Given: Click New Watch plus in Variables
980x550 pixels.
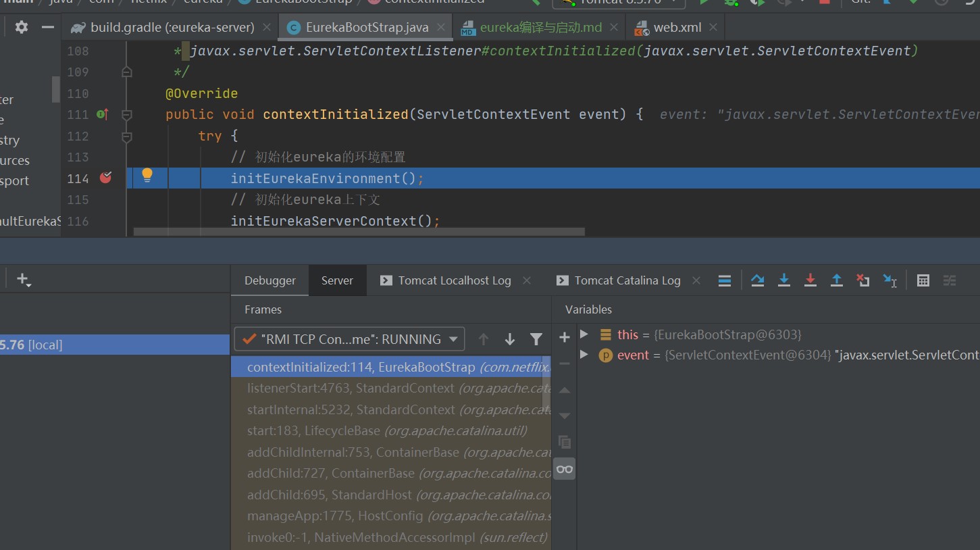Looking at the screenshot, I should point(565,337).
